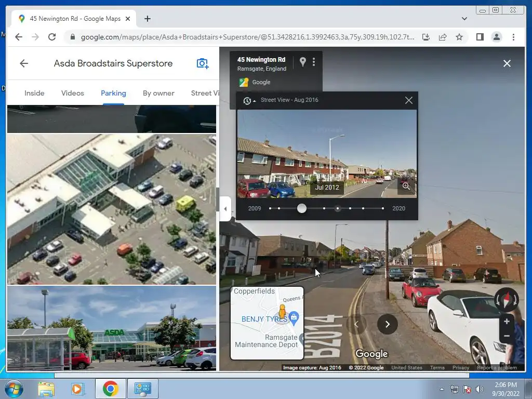Select the currently shown Aug 2016 timeline dot
The width and height of the screenshot is (532, 399).
click(x=337, y=208)
